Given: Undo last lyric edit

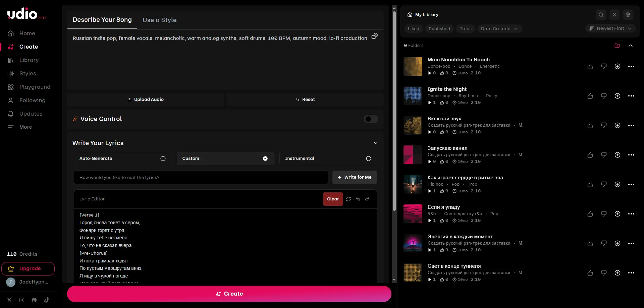Looking at the screenshot, I should 358,199.
